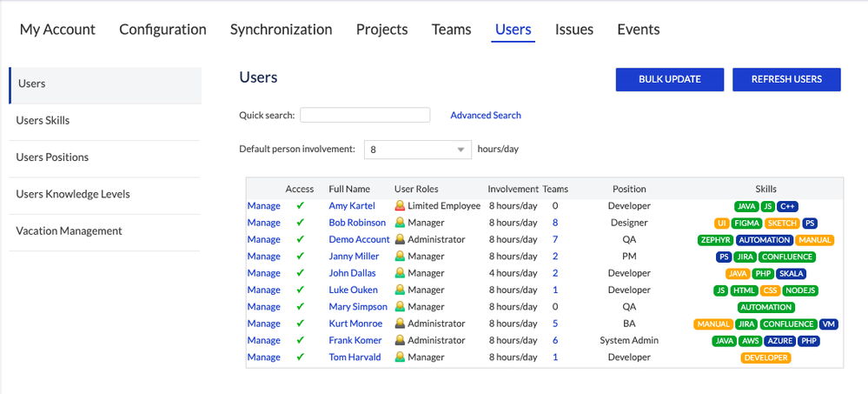Open the Synchronization tab

[281, 30]
